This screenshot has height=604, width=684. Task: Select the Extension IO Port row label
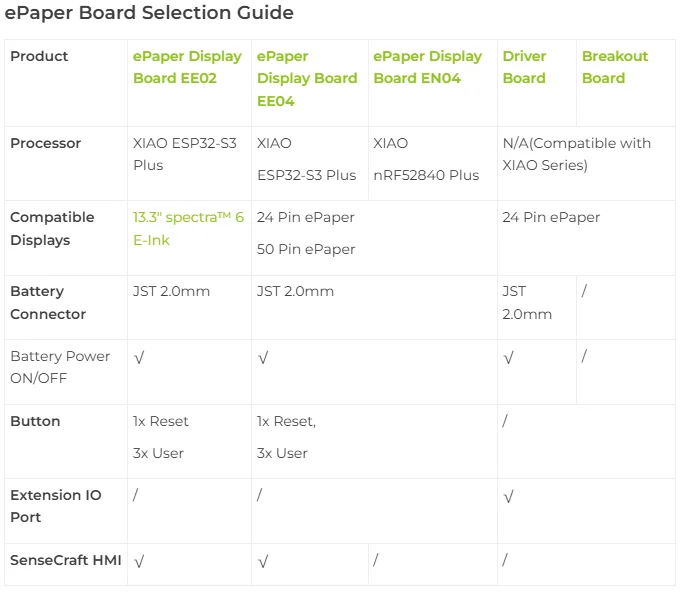(55, 506)
